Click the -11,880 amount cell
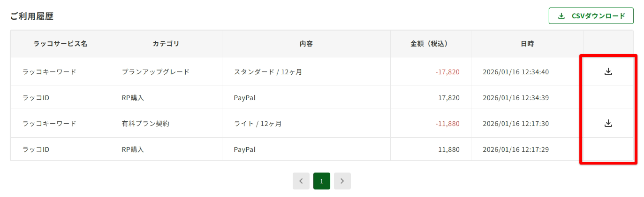This screenshot has width=644, height=197. point(447,124)
